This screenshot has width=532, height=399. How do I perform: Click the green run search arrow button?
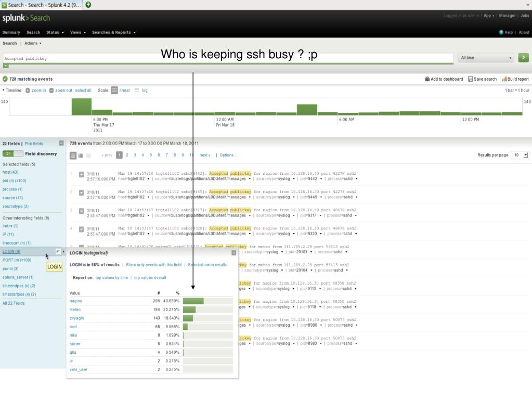[523, 58]
